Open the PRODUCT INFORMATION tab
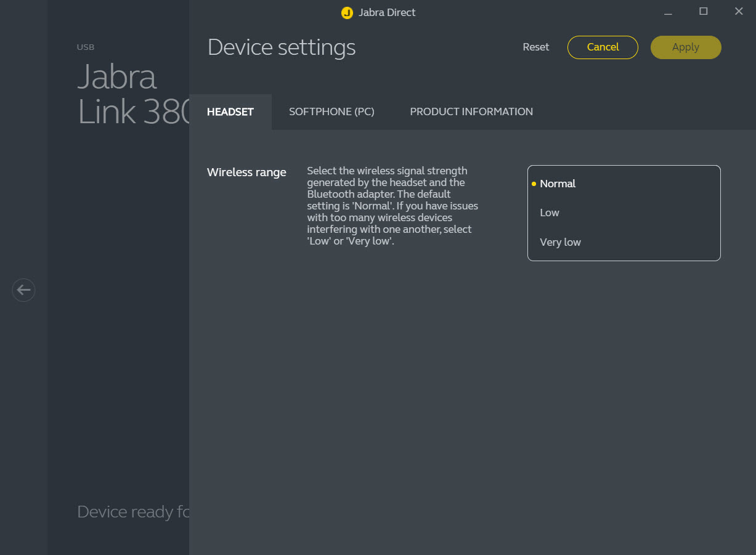Screen dimensions: 756x555 tap(471, 111)
